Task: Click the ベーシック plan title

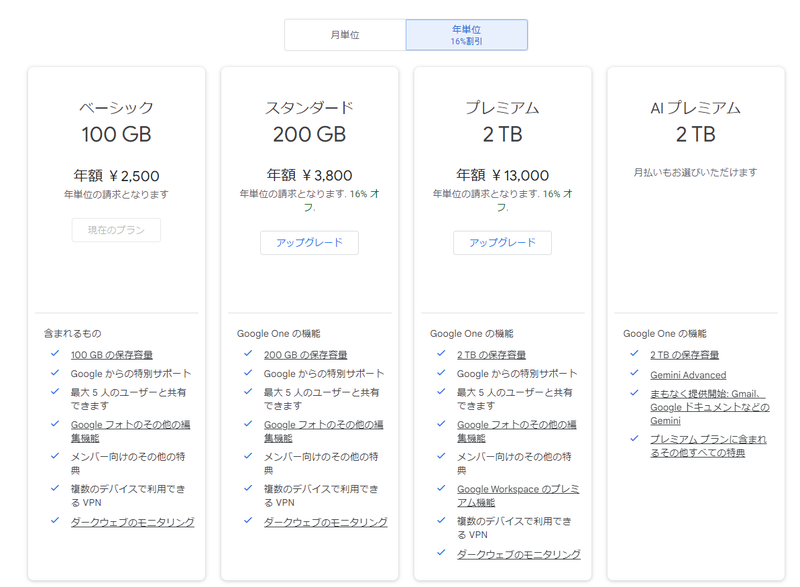Action: (x=116, y=108)
